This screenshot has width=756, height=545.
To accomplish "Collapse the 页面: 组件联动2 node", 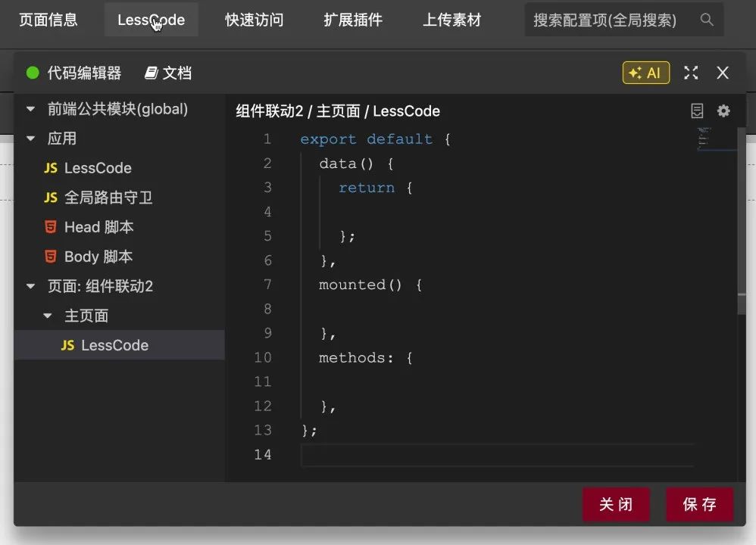I will click(x=30, y=286).
